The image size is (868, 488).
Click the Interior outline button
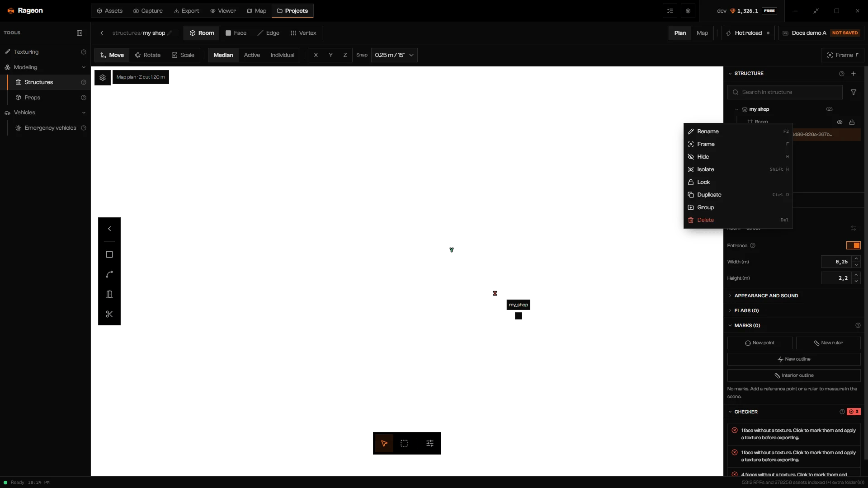click(x=793, y=375)
